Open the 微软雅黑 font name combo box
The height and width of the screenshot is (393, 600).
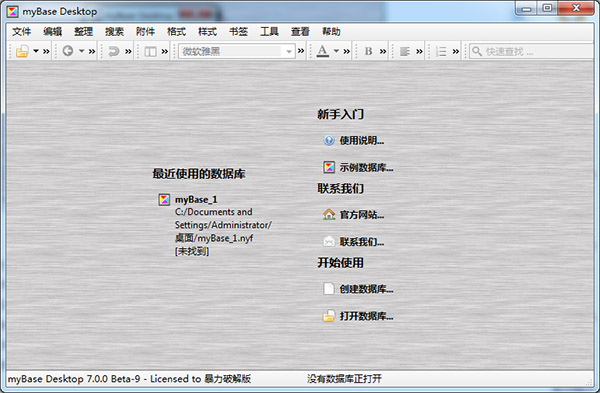tap(236, 51)
